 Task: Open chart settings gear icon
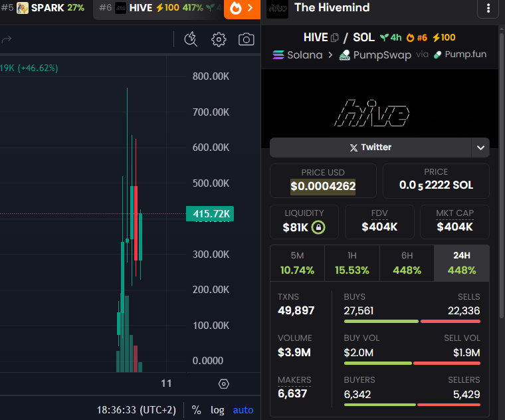pyautogui.click(x=219, y=40)
